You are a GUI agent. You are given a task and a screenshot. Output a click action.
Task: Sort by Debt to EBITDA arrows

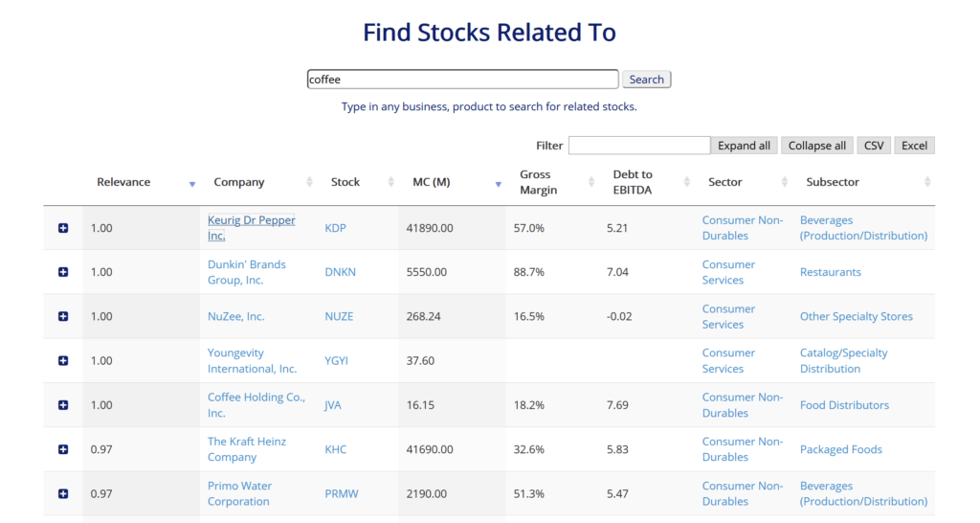point(687,182)
